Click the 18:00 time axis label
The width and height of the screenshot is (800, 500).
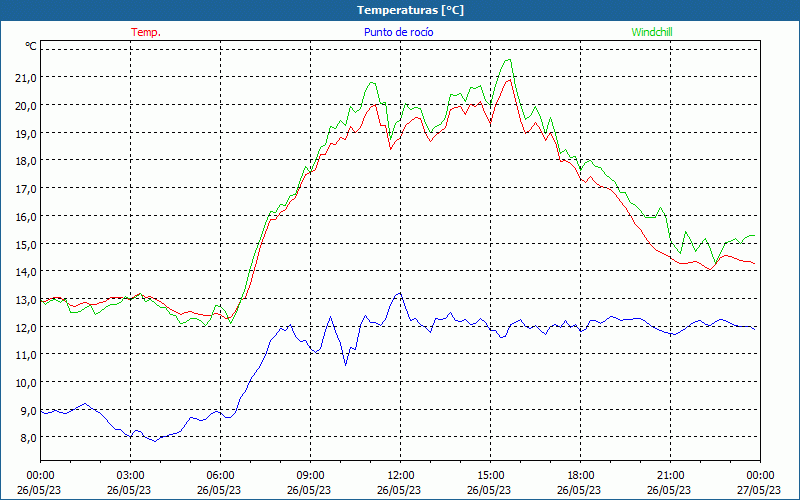[x=581, y=476]
